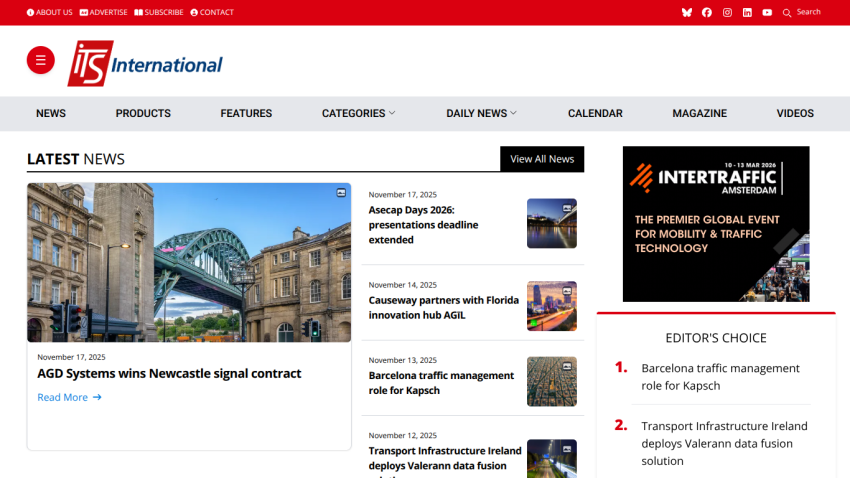
Task: Go to the News menu item
Action: 51,113
